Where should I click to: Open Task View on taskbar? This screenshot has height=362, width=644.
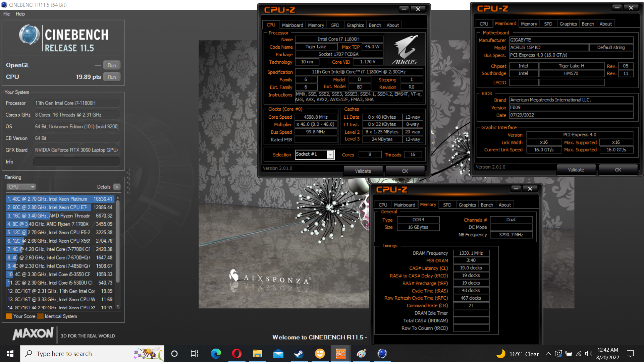195,354
